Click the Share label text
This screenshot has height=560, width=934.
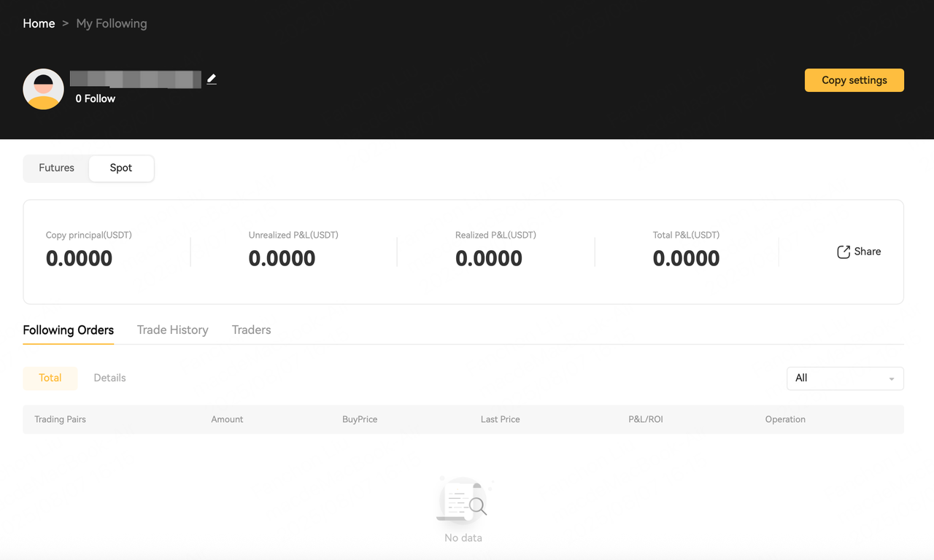click(x=868, y=252)
